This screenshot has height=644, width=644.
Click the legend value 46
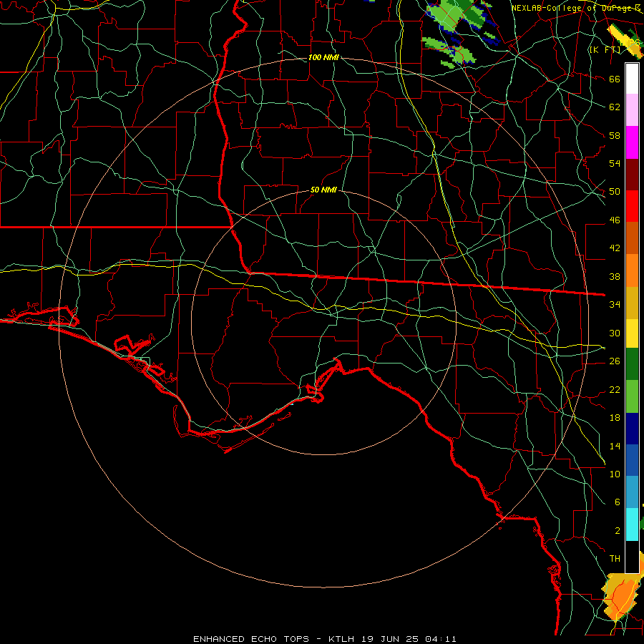615,220
